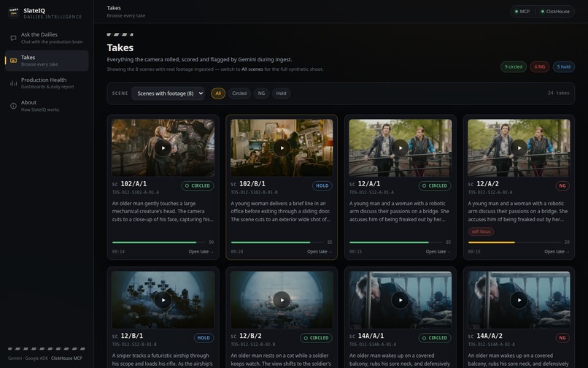This screenshot has height=368, width=588.
Task: Play the 14A/A/1 take video
Action: [x=400, y=300]
